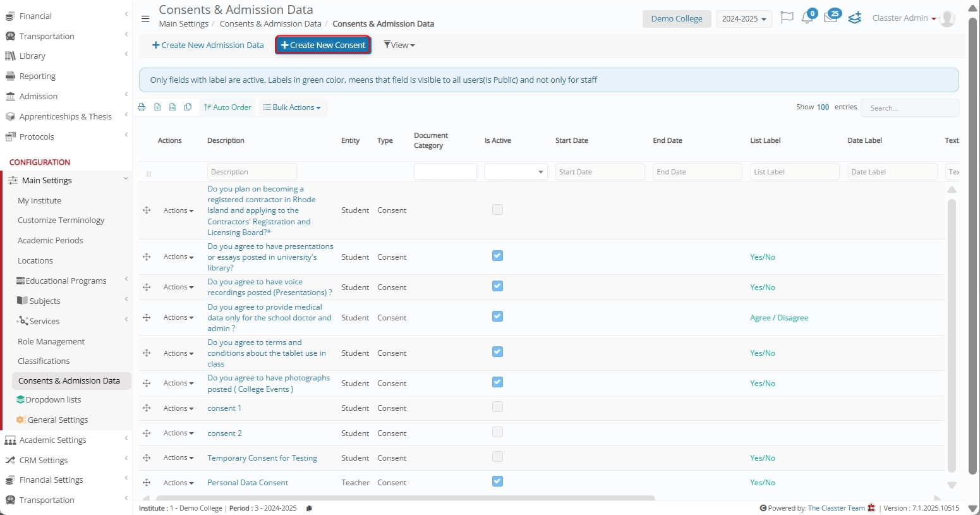
Task: Click the Search entries input field
Action: pos(909,108)
